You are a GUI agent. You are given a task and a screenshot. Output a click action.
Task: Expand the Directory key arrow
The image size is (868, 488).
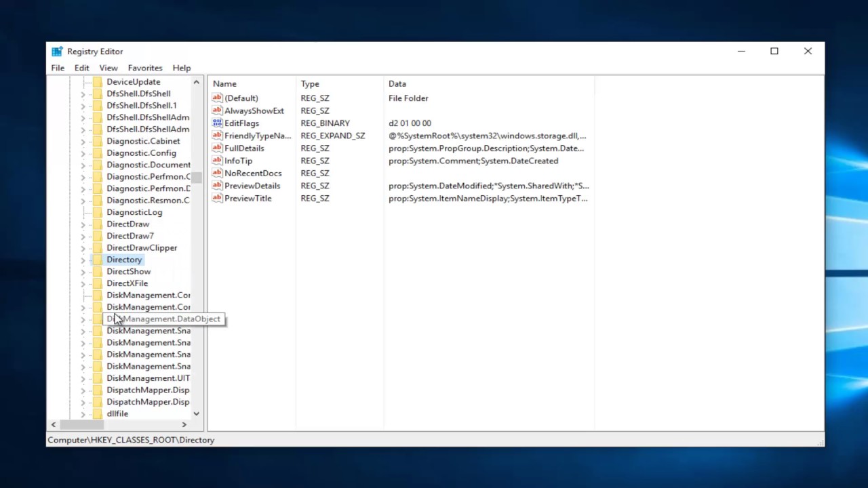(x=83, y=260)
